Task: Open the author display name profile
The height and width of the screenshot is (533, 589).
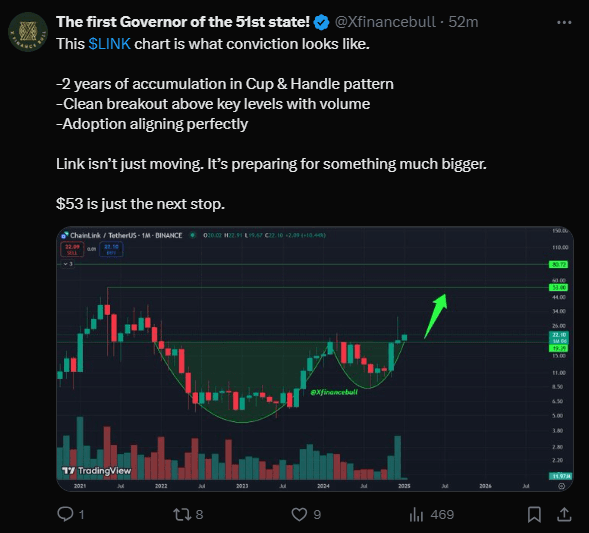Action: [183, 22]
